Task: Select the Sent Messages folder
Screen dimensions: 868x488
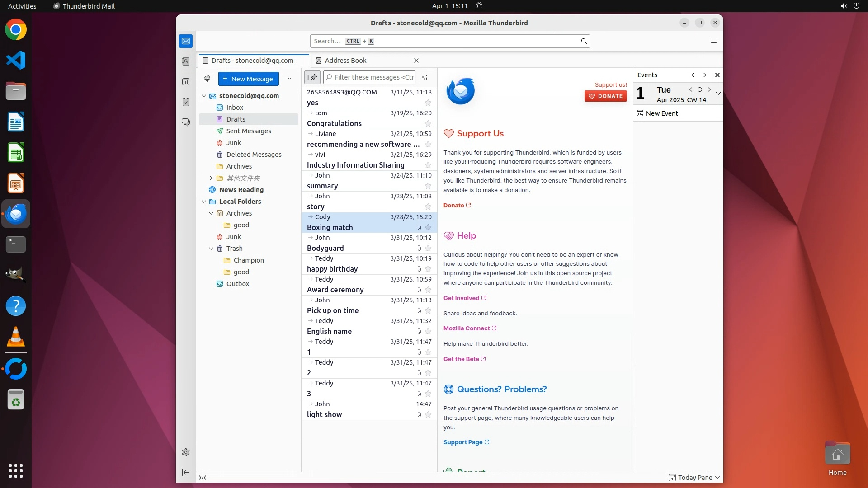Action: point(248,131)
